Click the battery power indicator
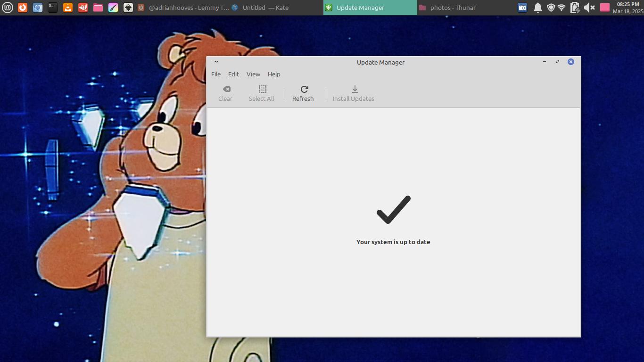Screen dimensions: 644x362 pos(574,8)
